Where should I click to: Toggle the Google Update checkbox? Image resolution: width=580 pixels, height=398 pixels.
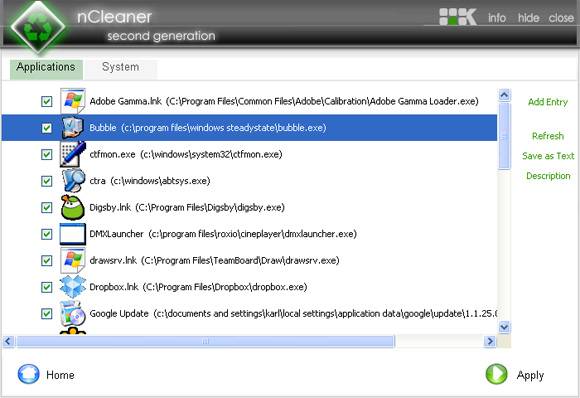click(x=47, y=314)
